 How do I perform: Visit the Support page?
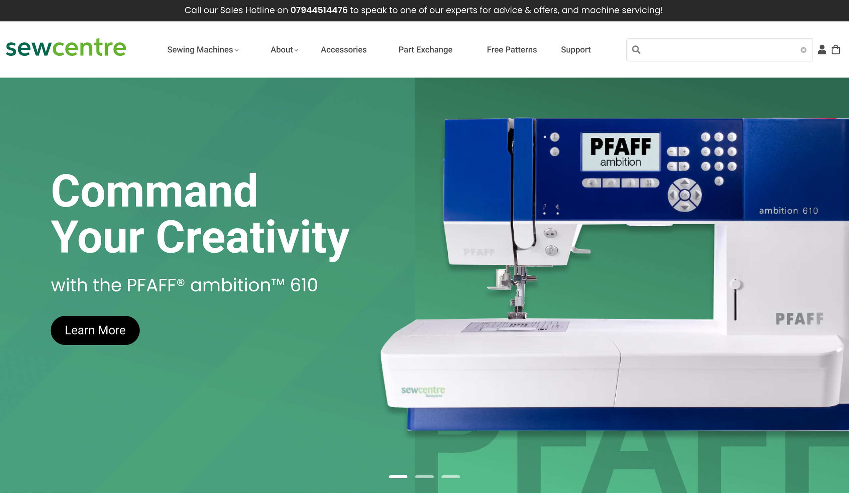click(x=575, y=50)
